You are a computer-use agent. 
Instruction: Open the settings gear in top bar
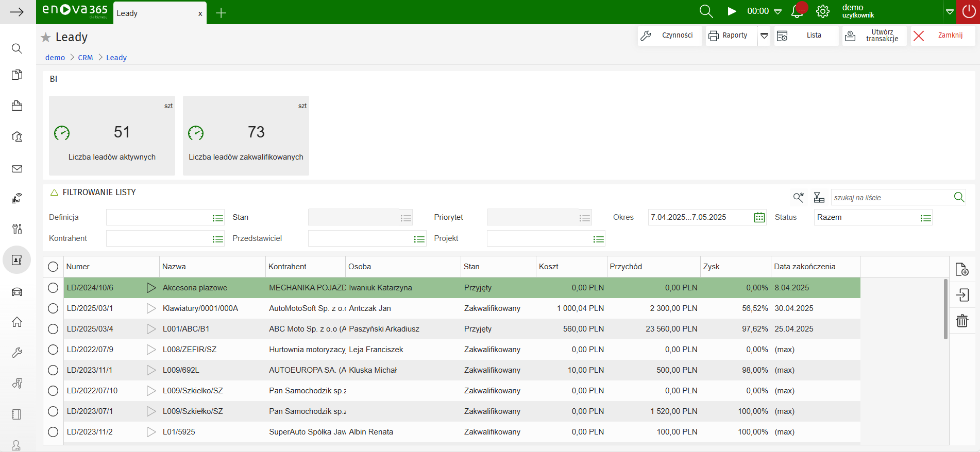tap(823, 12)
